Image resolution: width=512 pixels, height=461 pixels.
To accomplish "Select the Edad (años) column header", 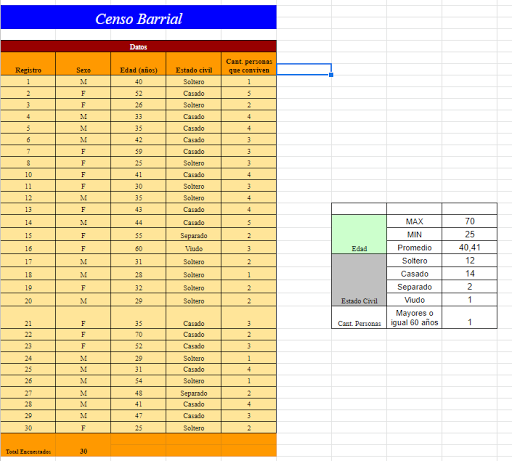I will [x=138, y=64].
